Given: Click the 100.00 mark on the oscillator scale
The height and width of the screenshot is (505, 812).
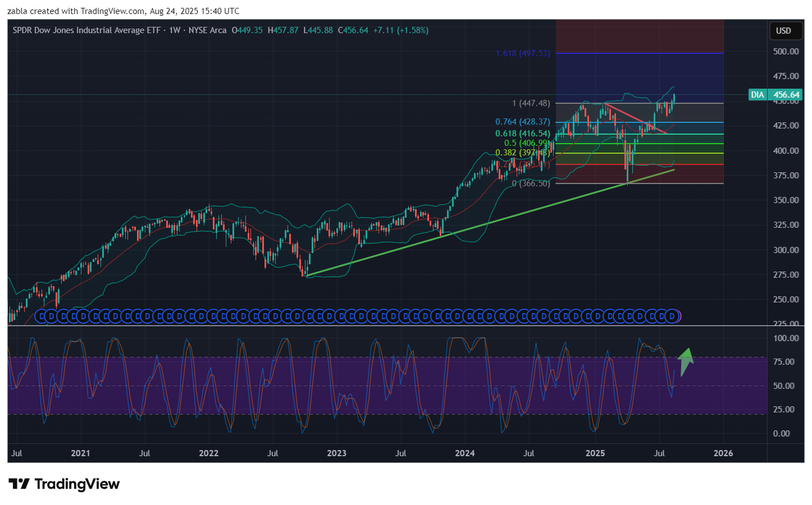Looking at the screenshot, I should coord(786,338).
